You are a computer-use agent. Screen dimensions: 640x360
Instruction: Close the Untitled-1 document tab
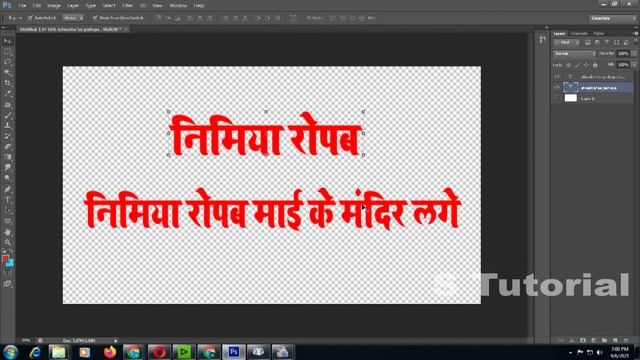[x=126, y=29]
